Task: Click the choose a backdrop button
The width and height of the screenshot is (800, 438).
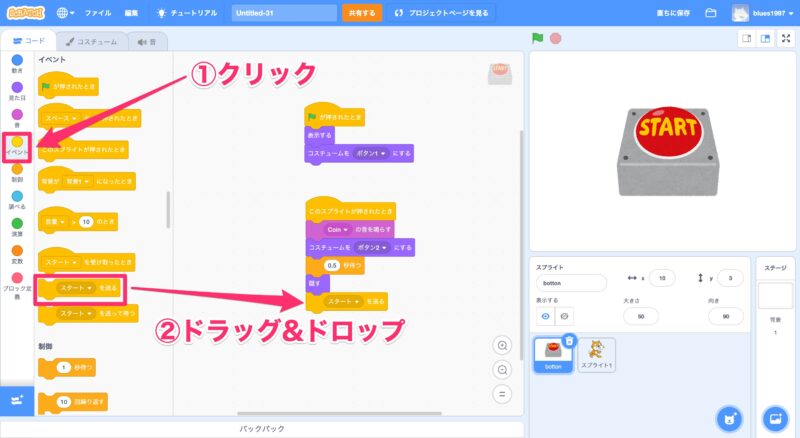Action: click(775, 416)
